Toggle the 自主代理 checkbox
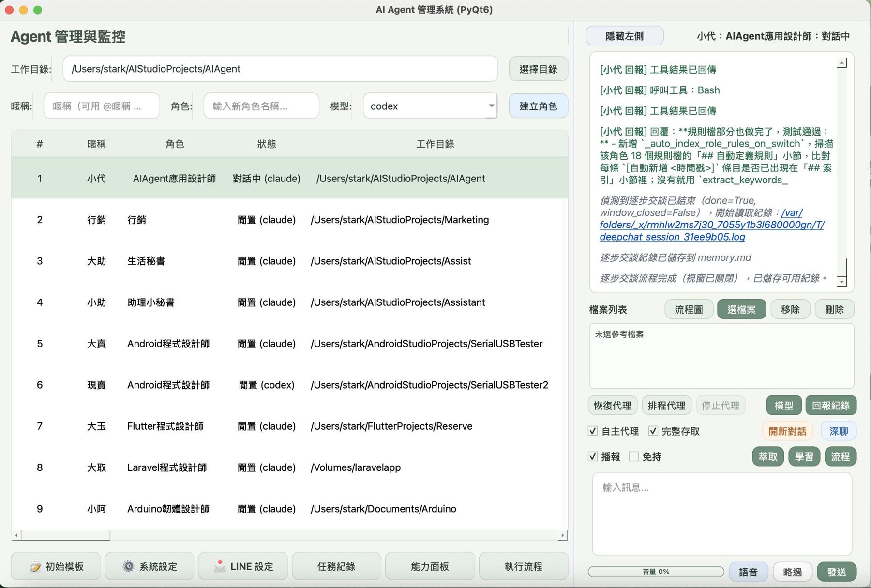Viewport: 871px width, 588px height. [x=593, y=431]
